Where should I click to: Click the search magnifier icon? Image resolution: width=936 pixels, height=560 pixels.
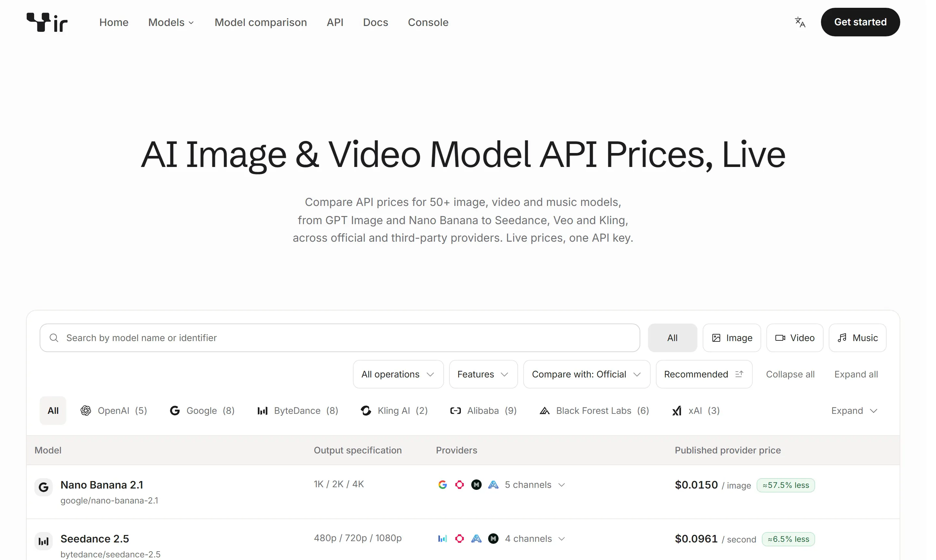54,338
